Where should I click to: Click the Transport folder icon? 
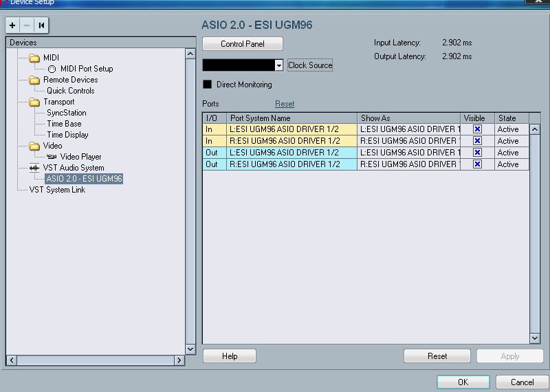click(34, 102)
